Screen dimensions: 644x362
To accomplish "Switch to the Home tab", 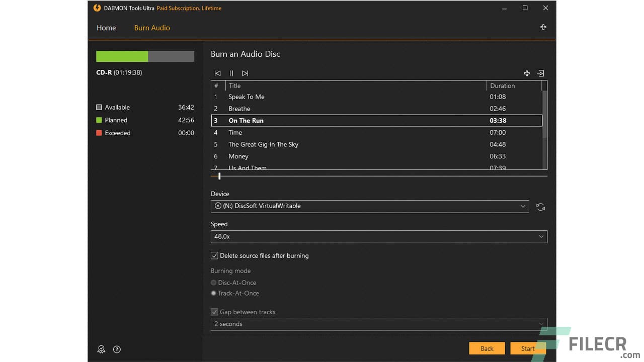I will 106,28.
